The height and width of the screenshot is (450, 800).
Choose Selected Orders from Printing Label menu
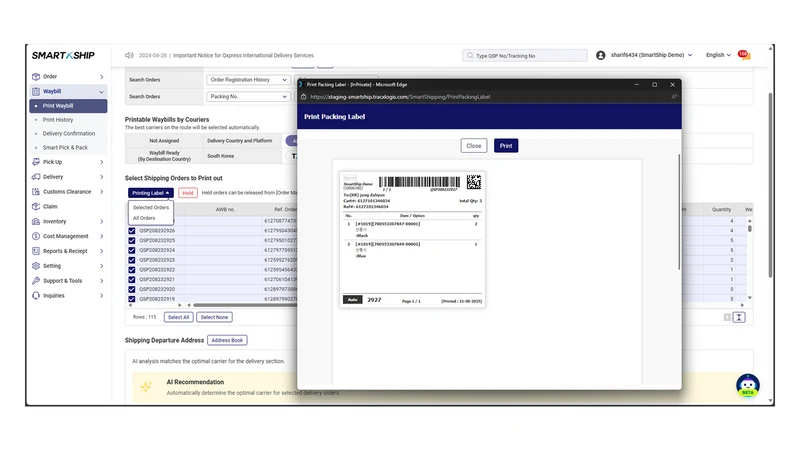pyautogui.click(x=151, y=208)
